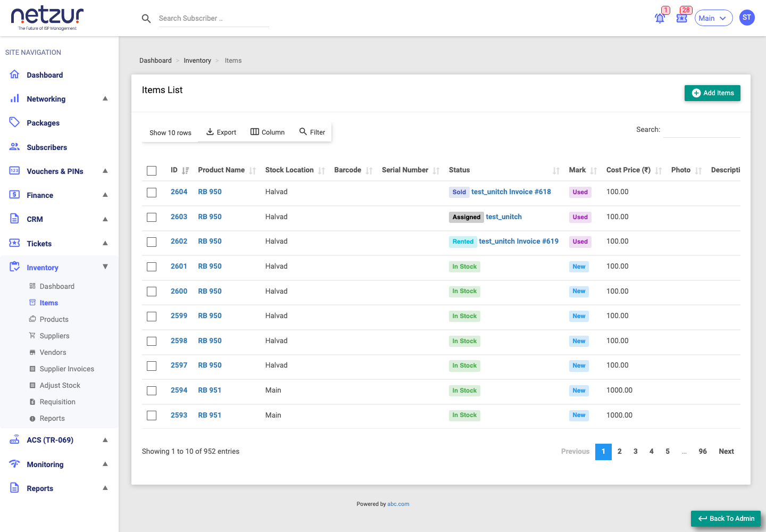Toggle the select-all checkbox in table header
The image size is (766, 532).
(x=152, y=171)
